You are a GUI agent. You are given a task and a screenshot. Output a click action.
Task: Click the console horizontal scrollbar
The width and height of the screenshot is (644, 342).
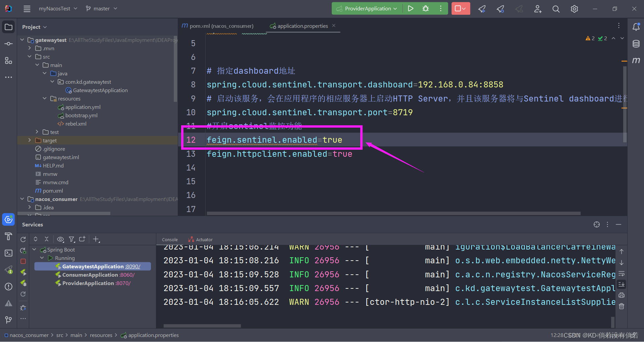pyautogui.click(x=202, y=326)
